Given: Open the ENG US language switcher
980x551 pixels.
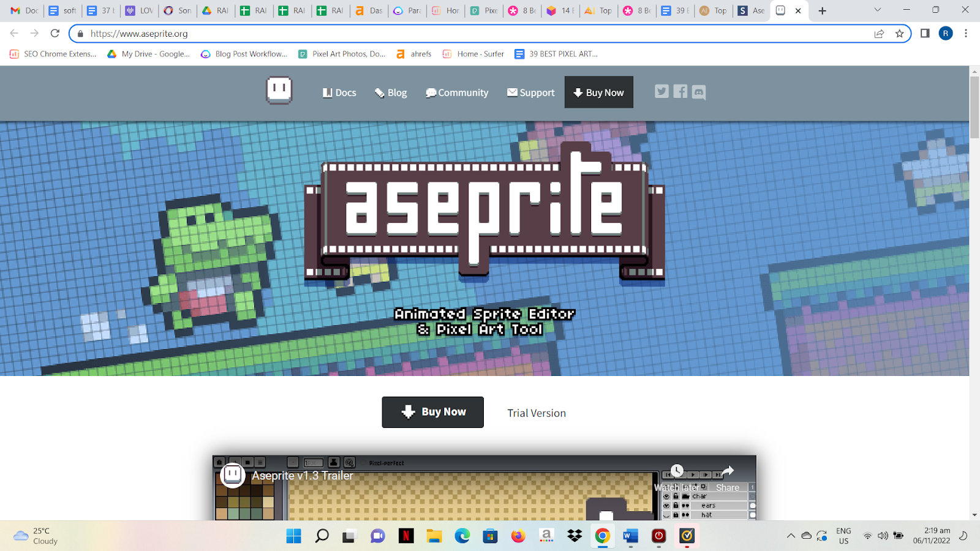Looking at the screenshot, I should click(x=843, y=536).
